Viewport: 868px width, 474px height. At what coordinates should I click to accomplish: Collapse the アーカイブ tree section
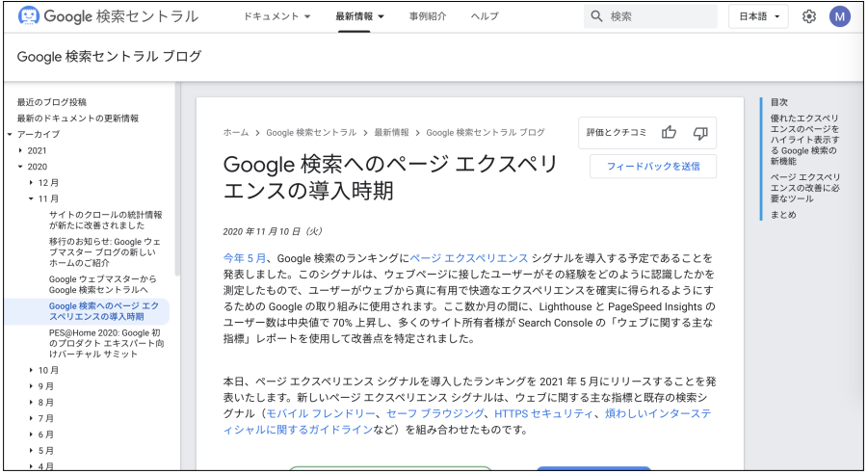point(10,135)
